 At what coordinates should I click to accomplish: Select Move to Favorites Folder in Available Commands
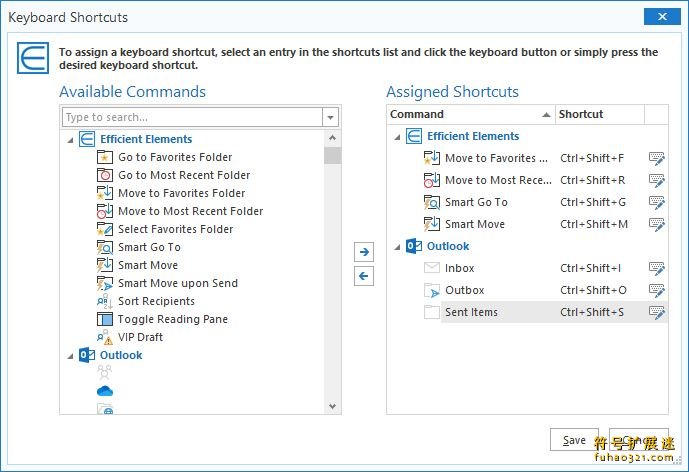click(x=181, y=193)
